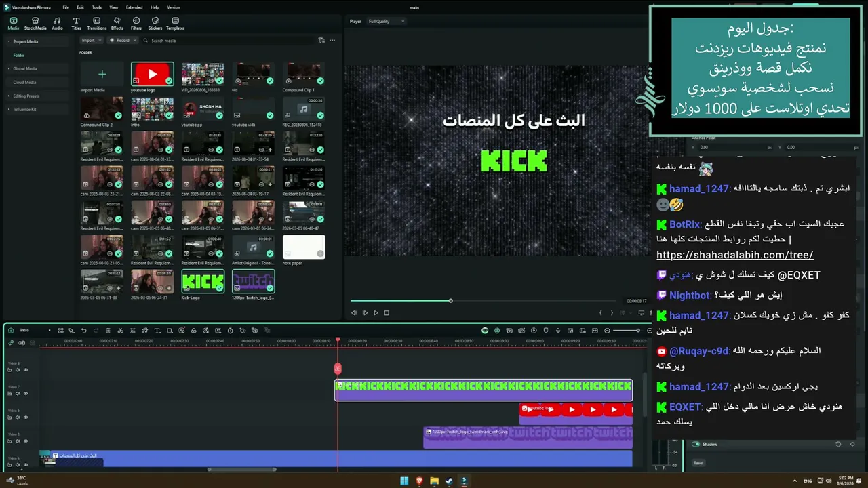Open the Record dropdown
The width and height of the screenshot is (868, 488).
[123, 41]
